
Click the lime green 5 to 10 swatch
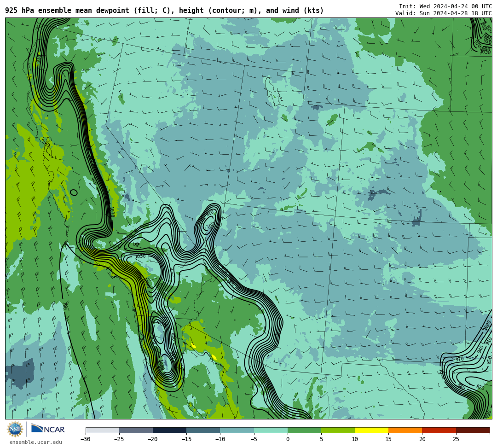338,430
